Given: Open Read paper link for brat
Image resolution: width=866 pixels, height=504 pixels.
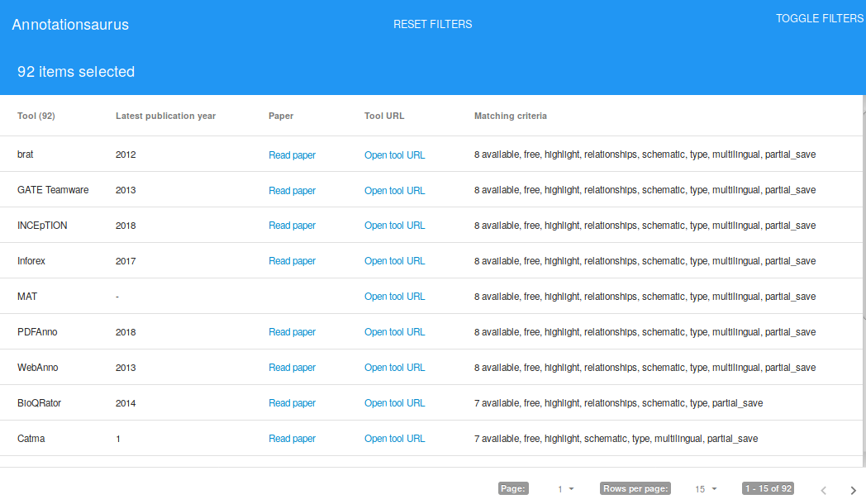Looking at the screenshot, I should (x=292, y=155).
